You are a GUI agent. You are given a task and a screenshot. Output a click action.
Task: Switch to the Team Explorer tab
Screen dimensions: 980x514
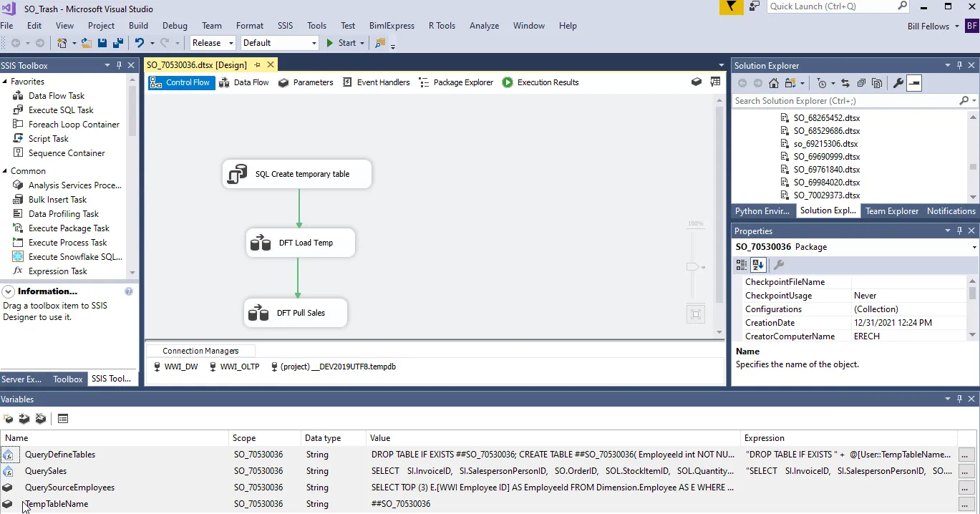point(892,211)
